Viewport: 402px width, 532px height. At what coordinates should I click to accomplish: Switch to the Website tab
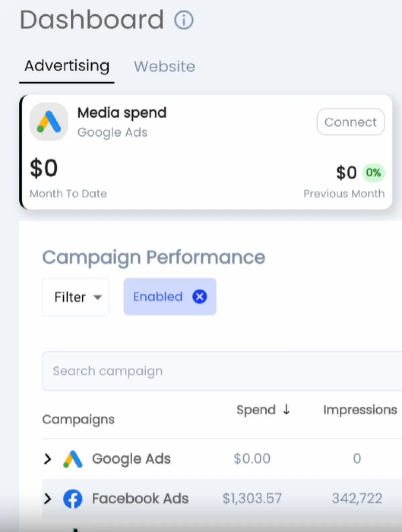pos(164,66)
